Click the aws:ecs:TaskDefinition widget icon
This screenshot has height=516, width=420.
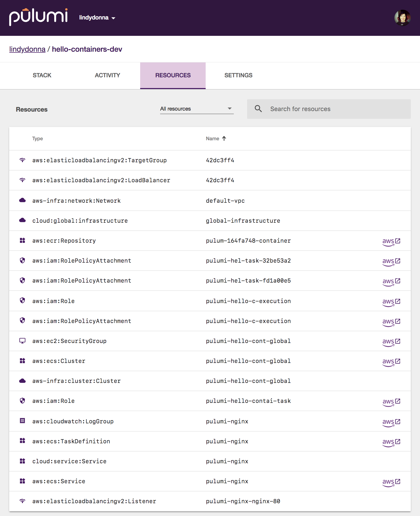pyautogui.click(x=23, y=441)
